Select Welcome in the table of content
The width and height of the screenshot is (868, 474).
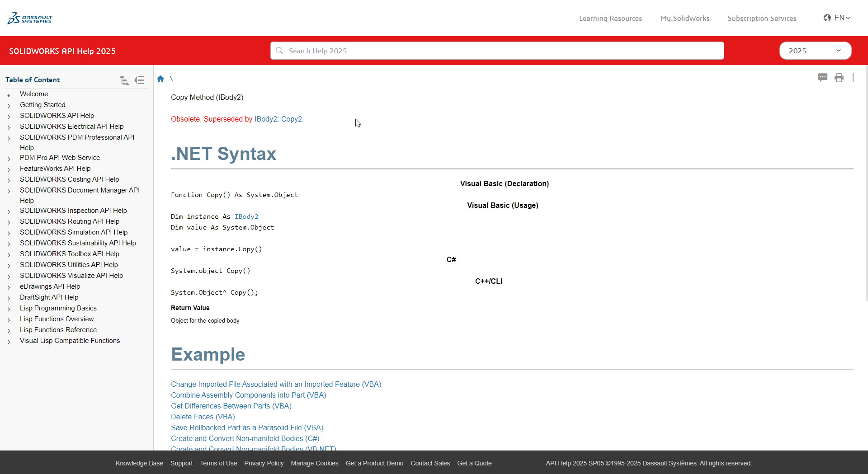[x=34, y=94]
